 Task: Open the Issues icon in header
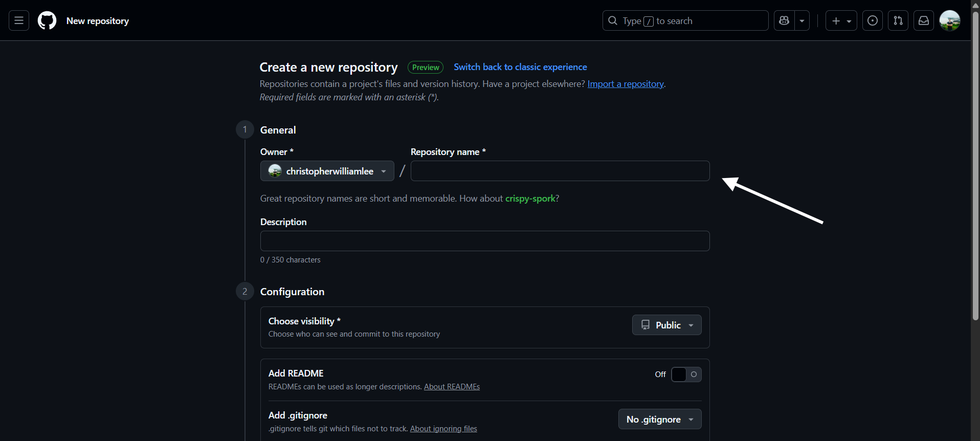[873, 20]
